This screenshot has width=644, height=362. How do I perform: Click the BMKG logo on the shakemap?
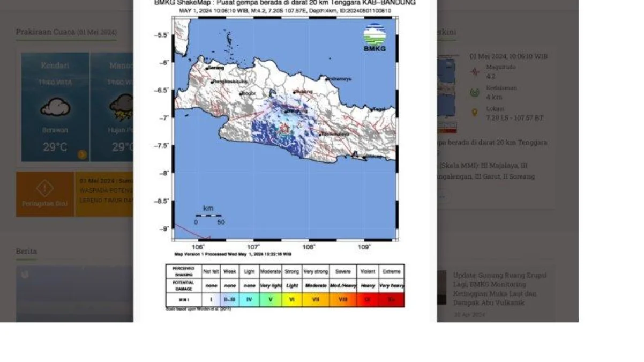click(x=373, y=38)
